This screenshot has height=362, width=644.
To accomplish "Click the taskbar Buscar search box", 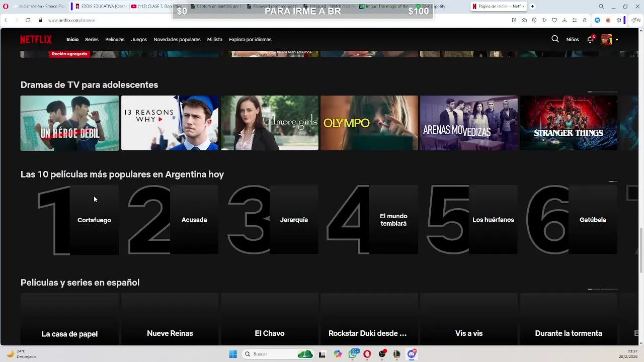I will tap(278, 354).
